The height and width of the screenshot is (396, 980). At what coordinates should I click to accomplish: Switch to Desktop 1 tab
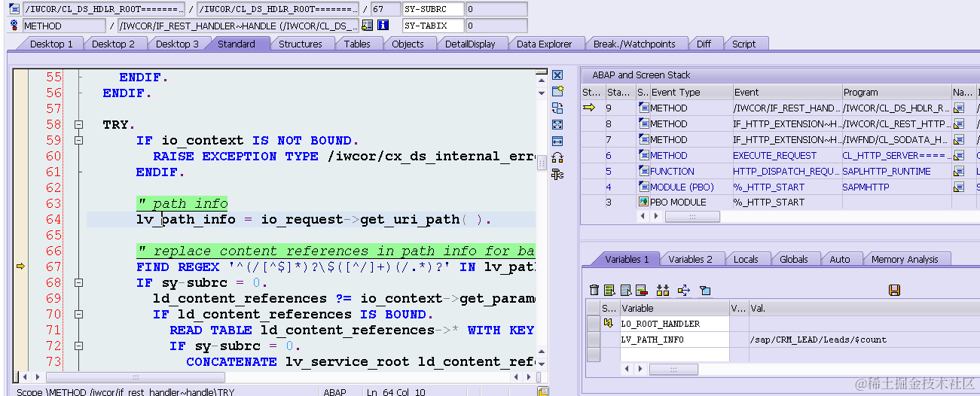click(x=51, y=44)
